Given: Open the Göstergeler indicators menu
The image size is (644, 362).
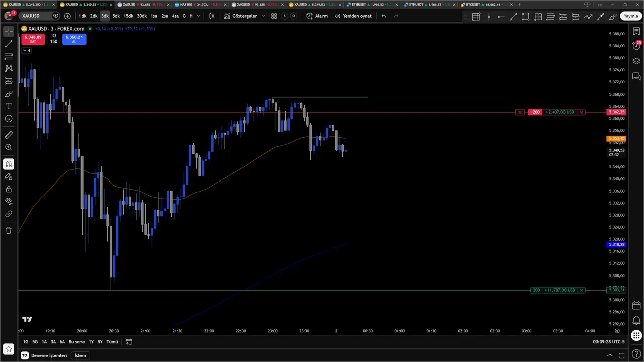Looking at the screenshot, I should coord(240,16).
